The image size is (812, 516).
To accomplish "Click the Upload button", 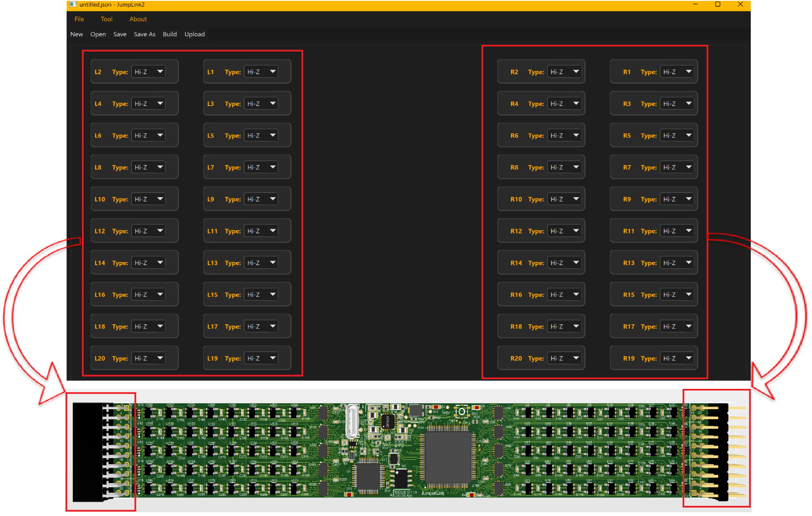I will point(194,34).
